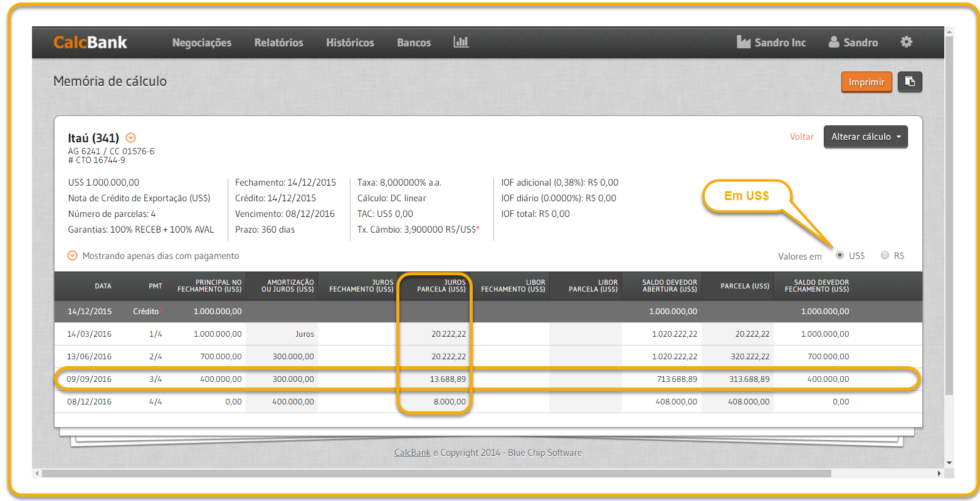980x501 pixels.
Task: Open the chart icon in navbar
Action: (x=461, y=42)
